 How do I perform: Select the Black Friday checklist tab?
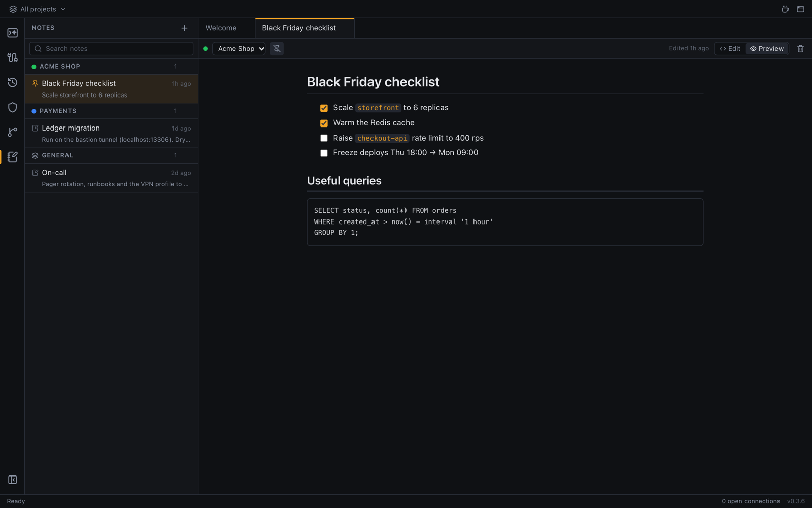[x=304, y=28]
